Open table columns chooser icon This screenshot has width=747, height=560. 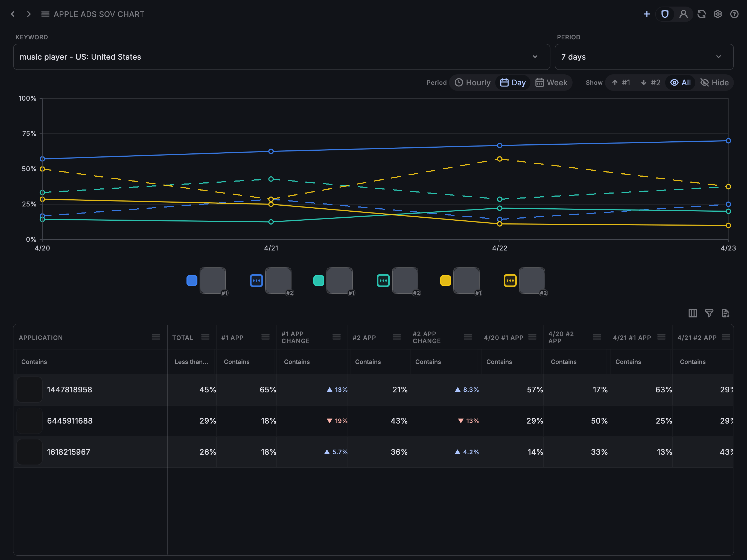693,313
